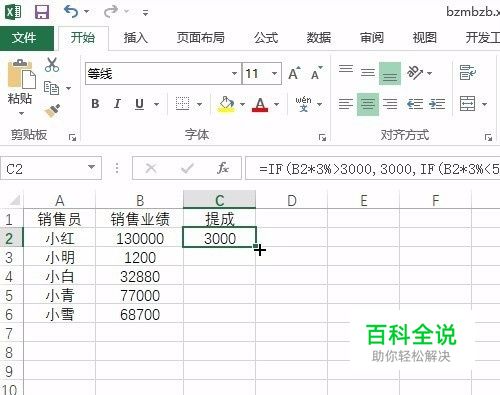Viewport: 500px width, 395px height.
Task: Open 字体 dialog launcher
Action: tap(322, 137)
